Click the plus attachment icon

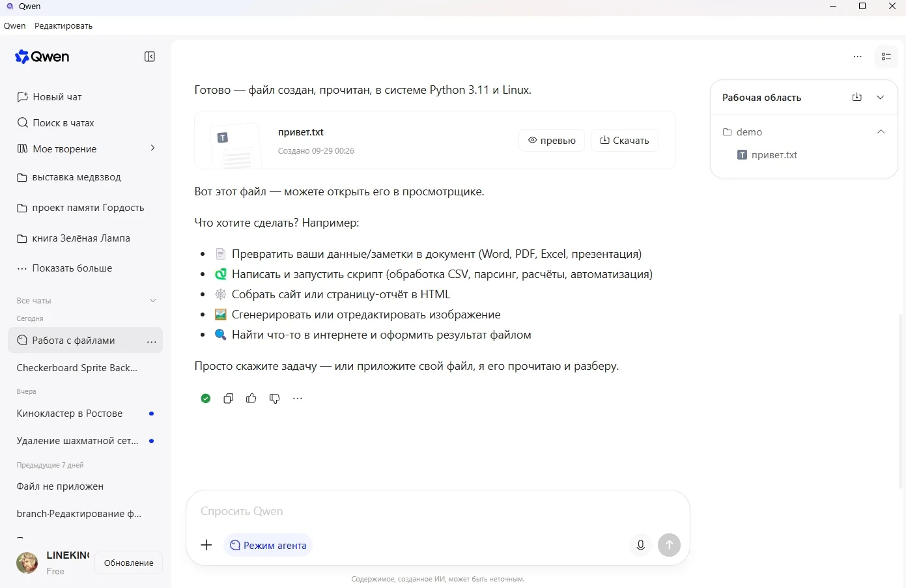tap(206, 545)
